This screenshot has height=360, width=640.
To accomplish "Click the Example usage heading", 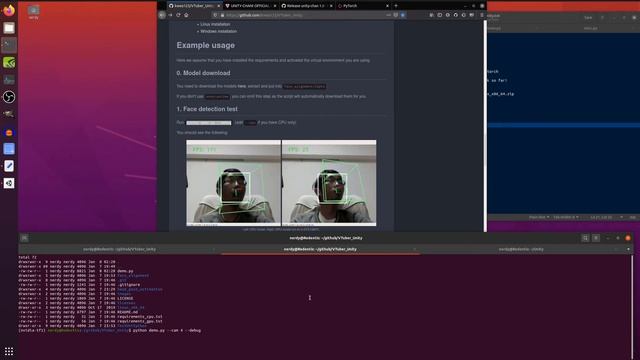I will 206,45.
